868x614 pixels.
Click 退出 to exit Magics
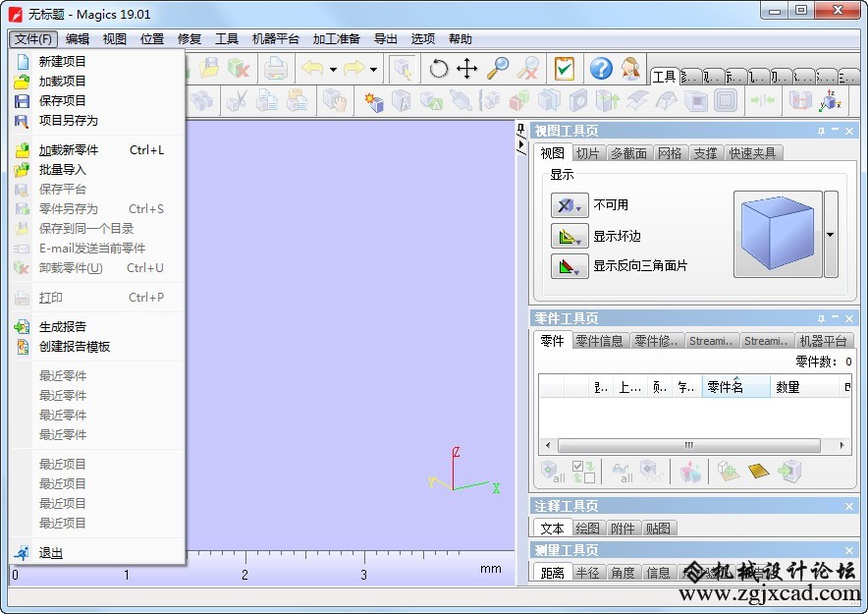[97, 552]
